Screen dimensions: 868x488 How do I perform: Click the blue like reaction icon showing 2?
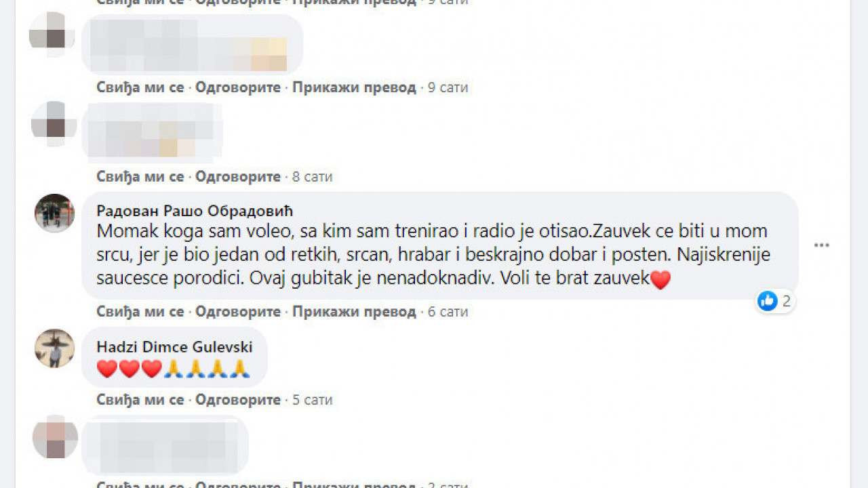[x=768, y=301]
